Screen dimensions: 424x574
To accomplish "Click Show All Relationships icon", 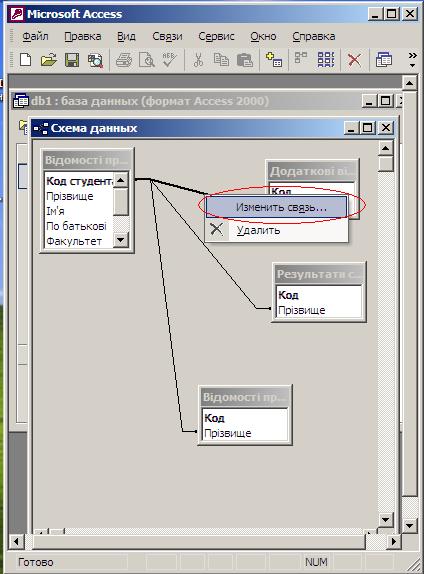I will (x=326, y=59).
